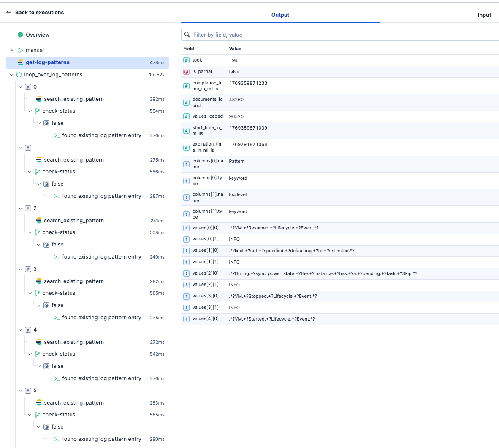Click the value 48260 for documents_found
This screenshot has width=499, height=448.
[x=236, y=100]
